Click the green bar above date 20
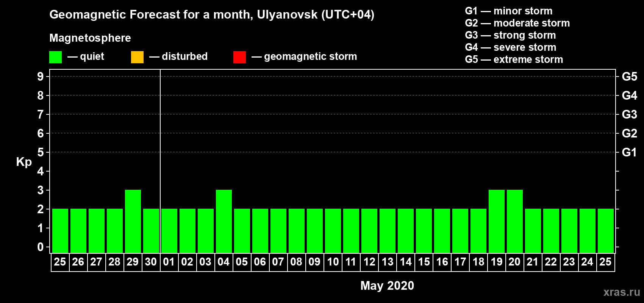This screenshot has height=303, width=644. (515, 221)
